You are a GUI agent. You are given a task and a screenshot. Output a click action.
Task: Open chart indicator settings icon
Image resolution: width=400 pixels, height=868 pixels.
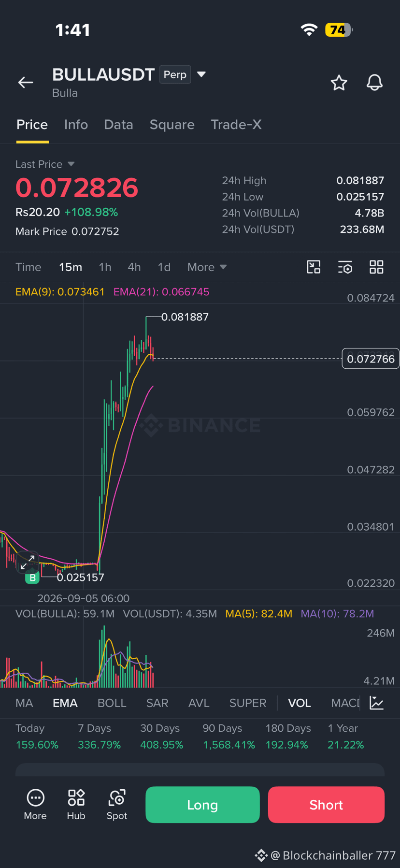click(x=345, y=267)
